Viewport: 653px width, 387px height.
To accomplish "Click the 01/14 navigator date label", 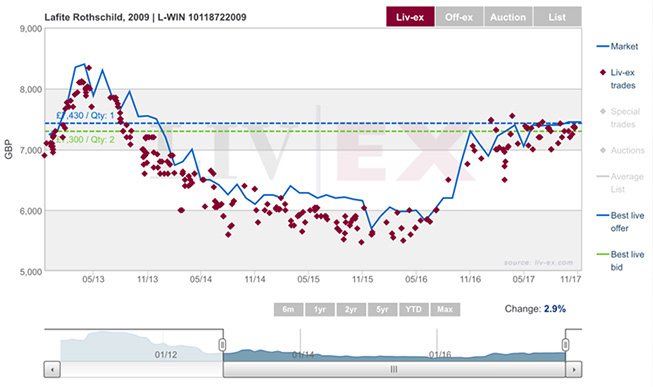I will (303, 355).
